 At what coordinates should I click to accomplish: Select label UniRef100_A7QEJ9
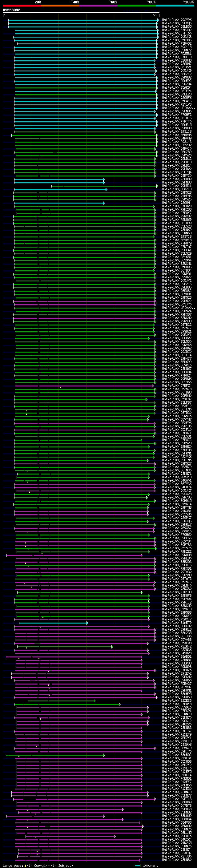click(x=177, y=57)
